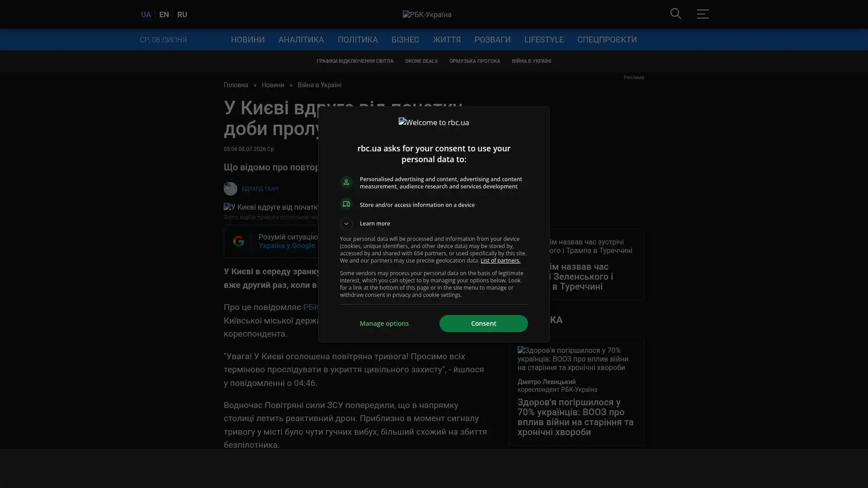Open the Lifestyle section dropdown
This screenshot has width=868, height=488.
pyautogui.click(x=544, y=40)
